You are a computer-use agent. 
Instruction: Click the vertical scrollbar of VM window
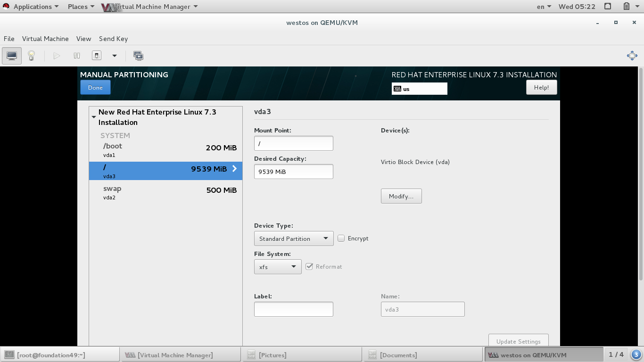click(641, 174)
